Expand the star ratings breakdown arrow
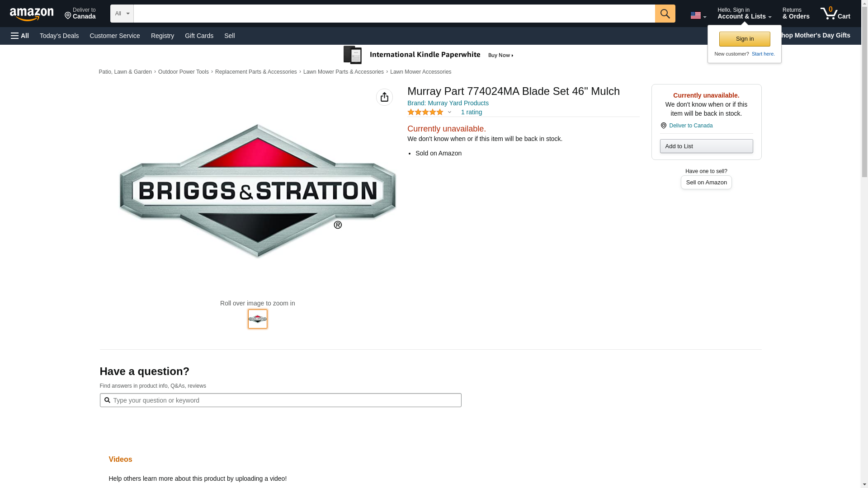The width and height of the screenshot is (868, 488). 449,112
